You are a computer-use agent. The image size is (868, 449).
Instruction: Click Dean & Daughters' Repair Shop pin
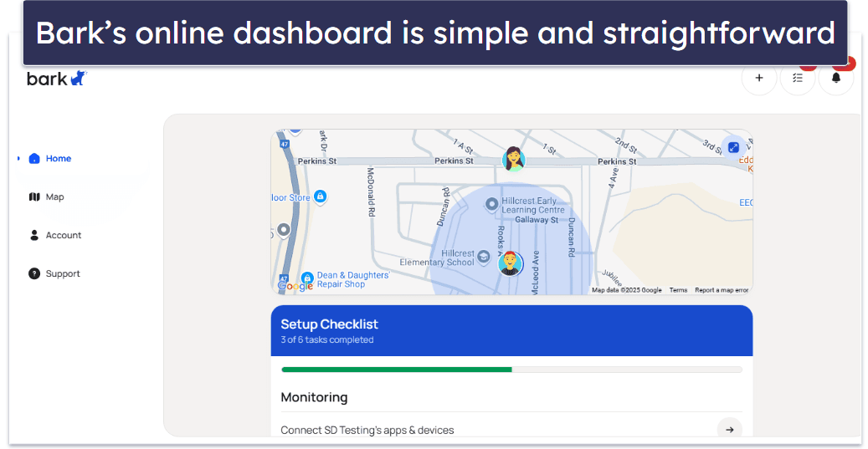[x=307, y=278]
